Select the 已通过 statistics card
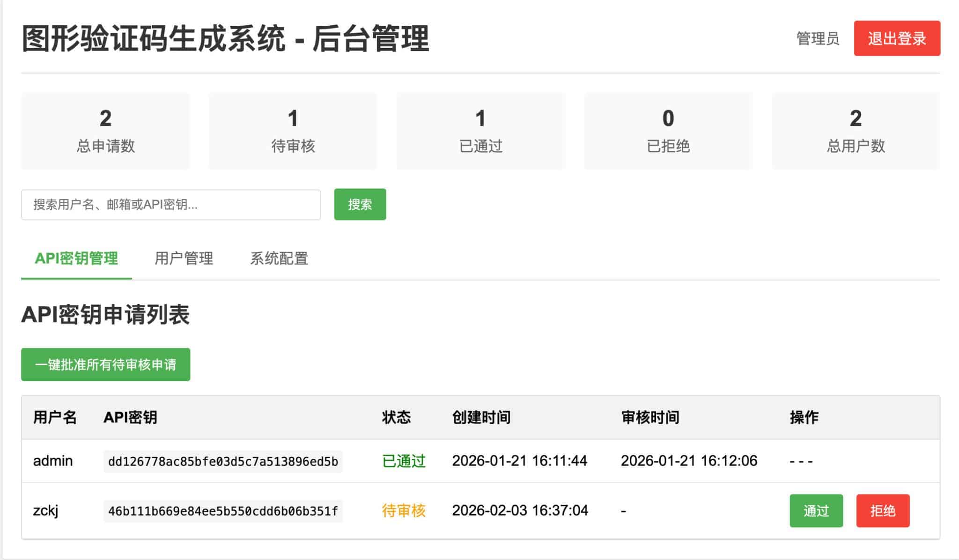 click(480, 131)
